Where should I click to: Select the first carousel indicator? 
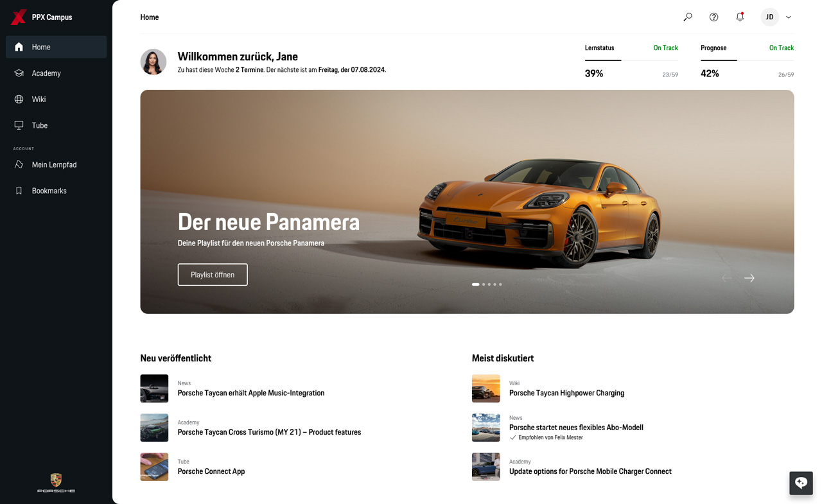click(476, 284)
